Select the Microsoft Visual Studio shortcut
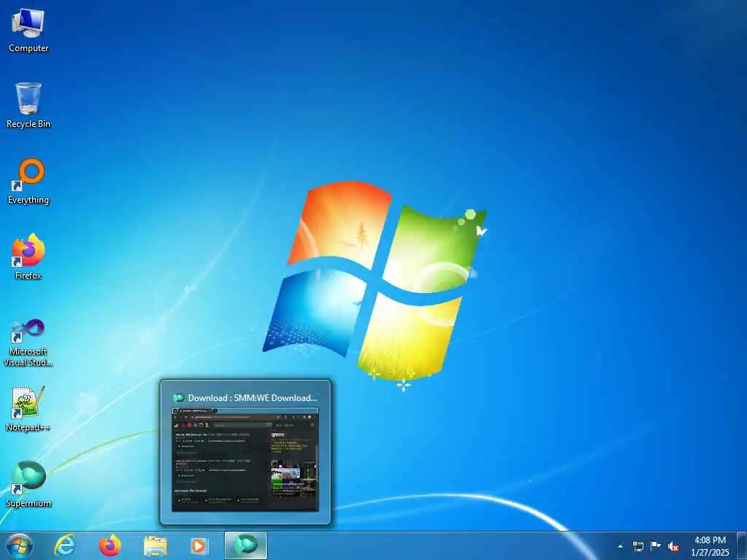This screenshot has width=747, height=560. (28, 343)
